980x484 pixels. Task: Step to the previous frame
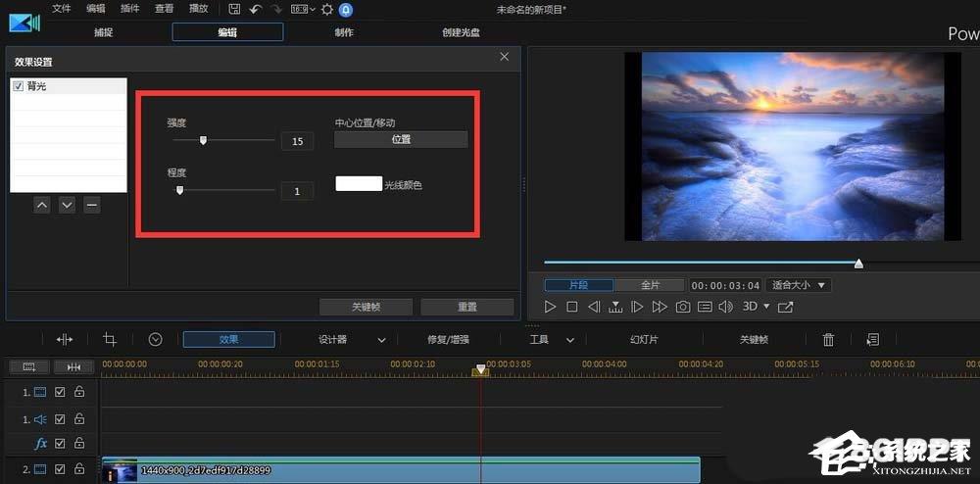[595, 307]
